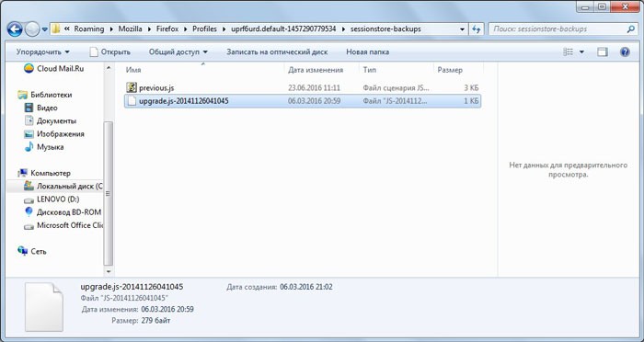Image resolution: width=644 pixels, height=342 pixels.
Task: Open the Видео library
Action: (41, 108)
